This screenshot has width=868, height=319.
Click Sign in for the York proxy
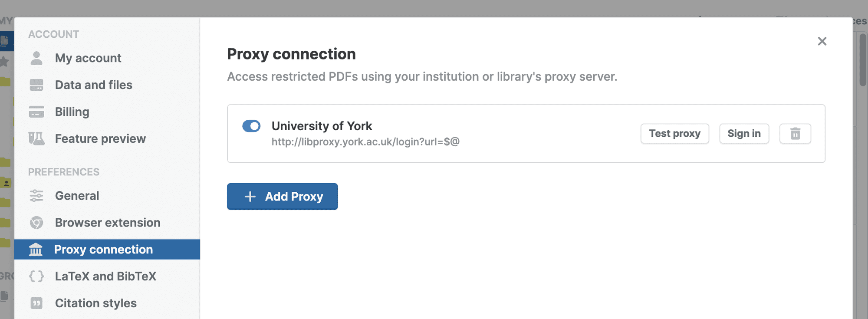[x=744, y=134]
